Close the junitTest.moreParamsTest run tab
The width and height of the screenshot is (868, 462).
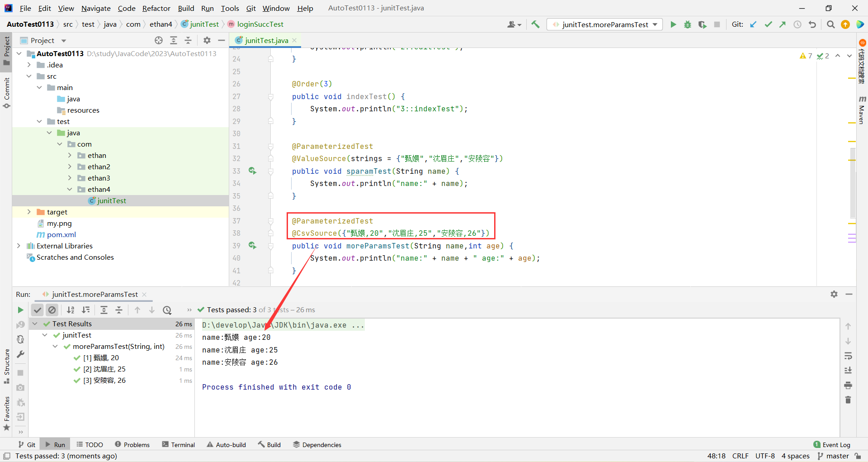144,295
